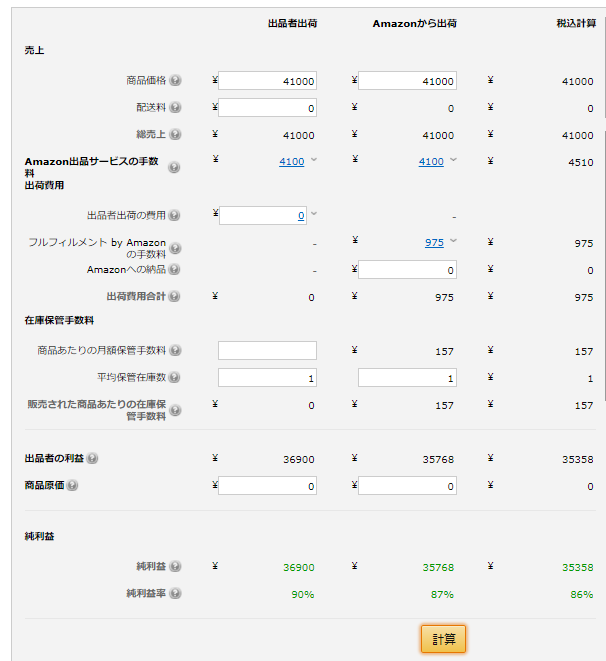606x661 pixels.
Task: Expand Amazonから出荷 selling fee 4100 chevron
Action: (454, 160)
